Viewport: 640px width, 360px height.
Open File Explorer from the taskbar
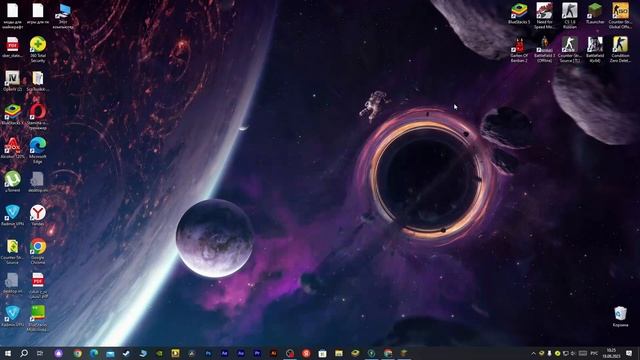click(x=339, y=353)
